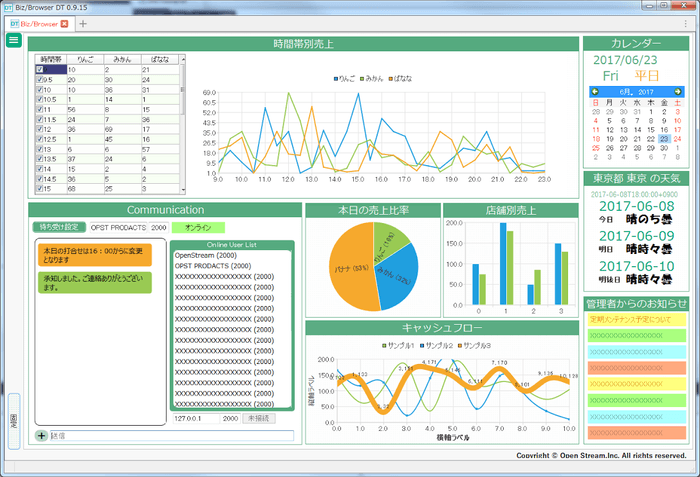Click the りんご legend marker in sales chart
Screen dimensions: 700x477
334,78
